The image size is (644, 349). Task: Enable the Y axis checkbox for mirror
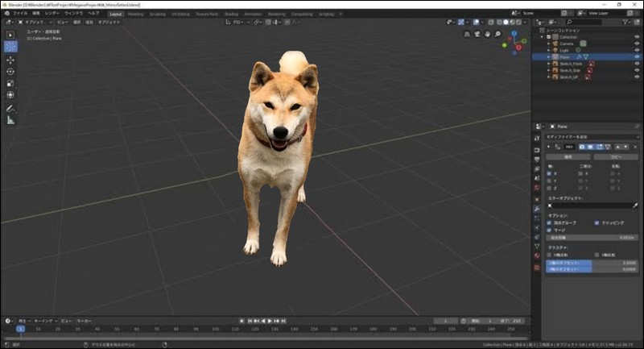coord(549,181)
